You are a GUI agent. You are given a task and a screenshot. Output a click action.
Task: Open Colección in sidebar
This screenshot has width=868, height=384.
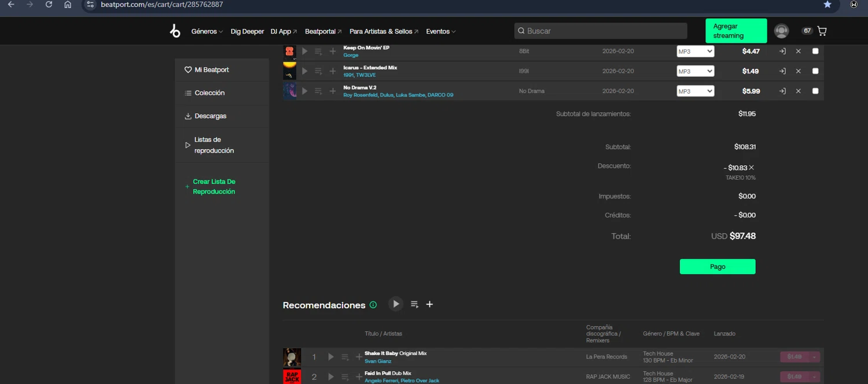point(222,93)
